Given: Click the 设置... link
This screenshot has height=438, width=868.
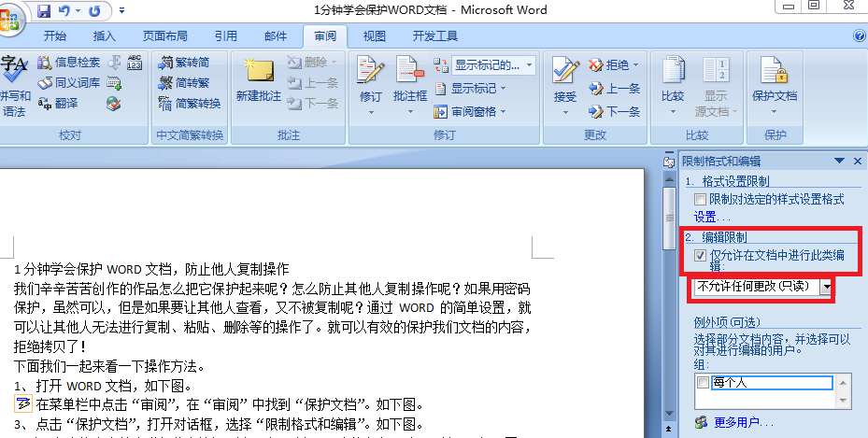Looking at the screenshot, I should coord(712,217).
